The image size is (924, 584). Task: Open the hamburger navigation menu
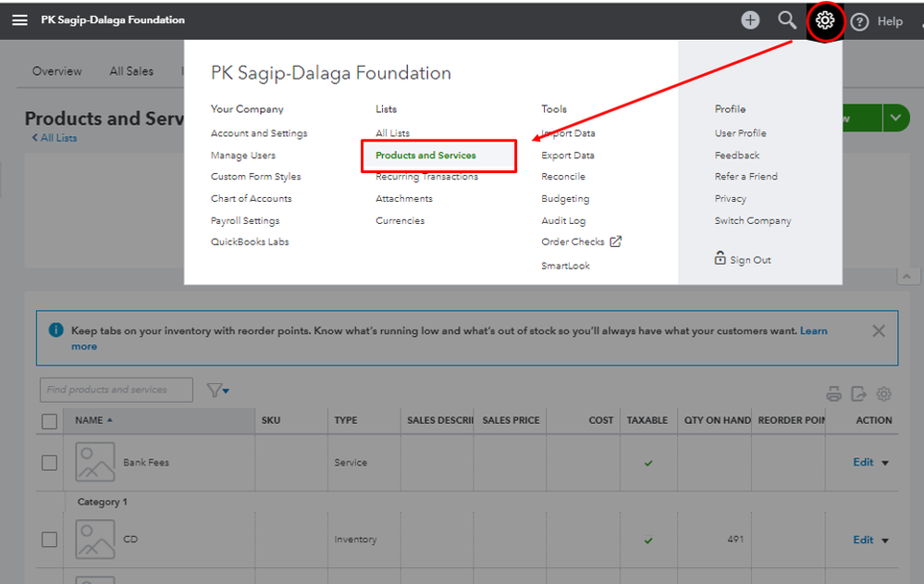tap(19, 20)
